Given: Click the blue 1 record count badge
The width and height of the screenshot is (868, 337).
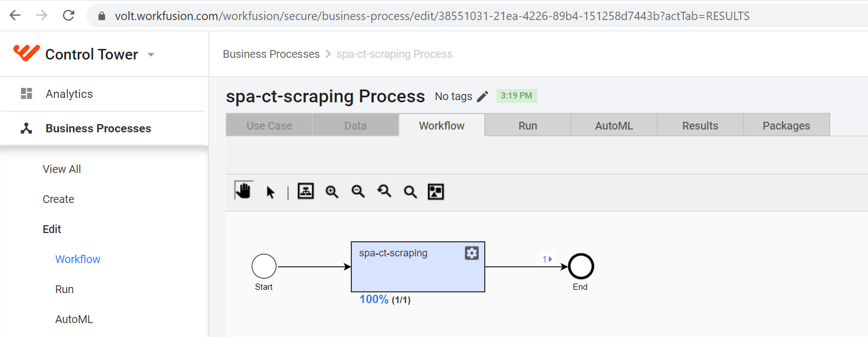Looking at the screenshot, I should tap(548, 259).
